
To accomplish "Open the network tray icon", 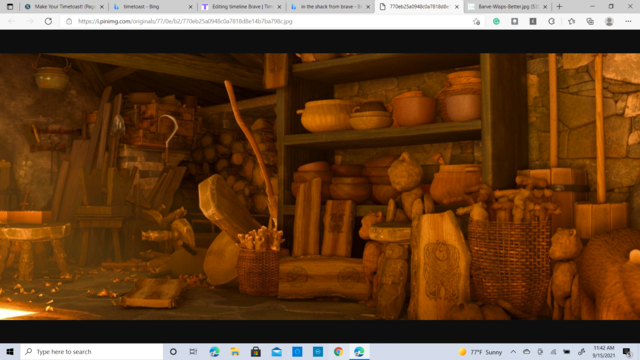I will coord(553,352).
